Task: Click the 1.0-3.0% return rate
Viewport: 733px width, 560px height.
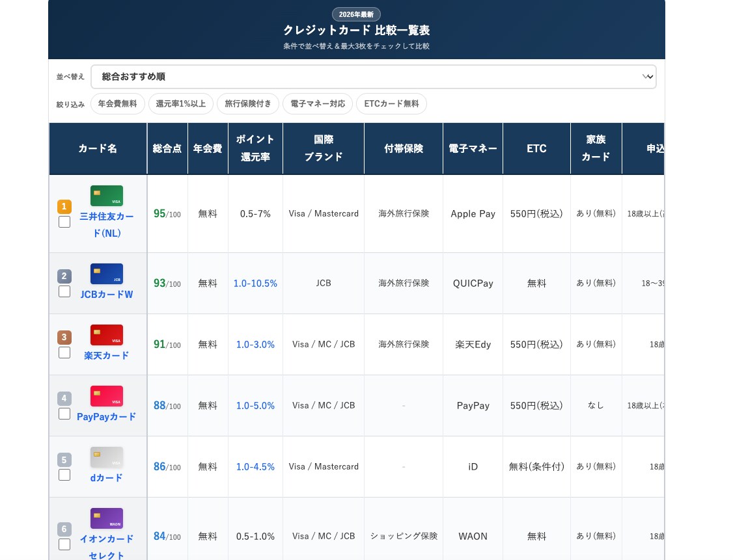Action: coord(255,345)
